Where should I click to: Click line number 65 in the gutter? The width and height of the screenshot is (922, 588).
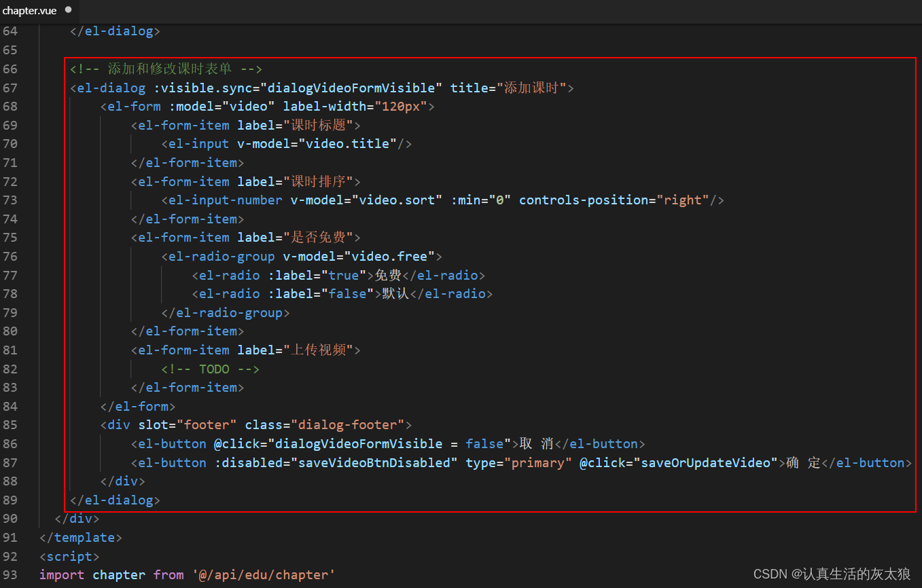(x=10, y=50)
